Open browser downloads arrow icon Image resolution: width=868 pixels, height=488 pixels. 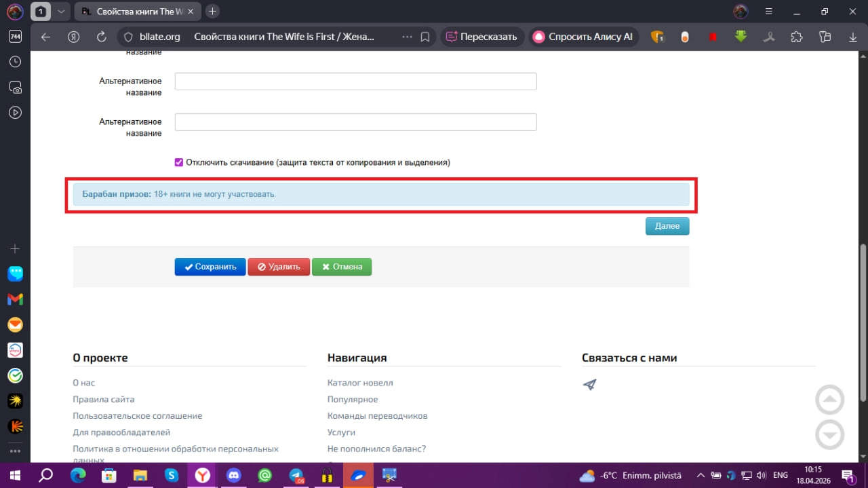tap(853, 37)
